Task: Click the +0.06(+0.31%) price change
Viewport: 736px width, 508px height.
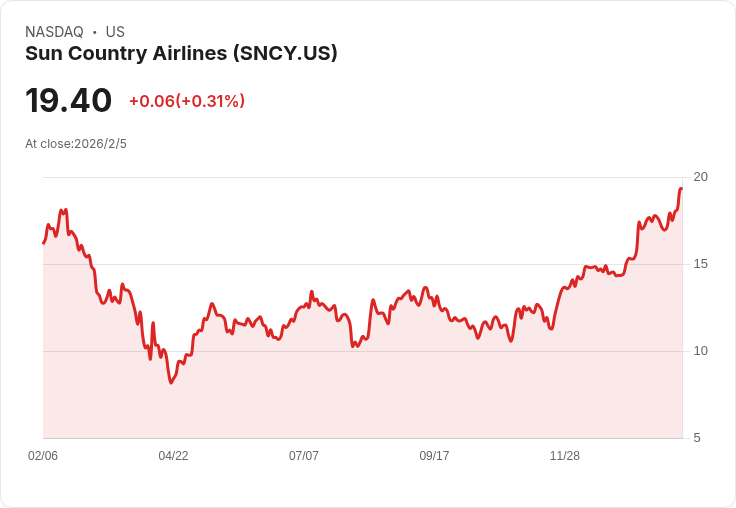Action: [x=187, y=101]
